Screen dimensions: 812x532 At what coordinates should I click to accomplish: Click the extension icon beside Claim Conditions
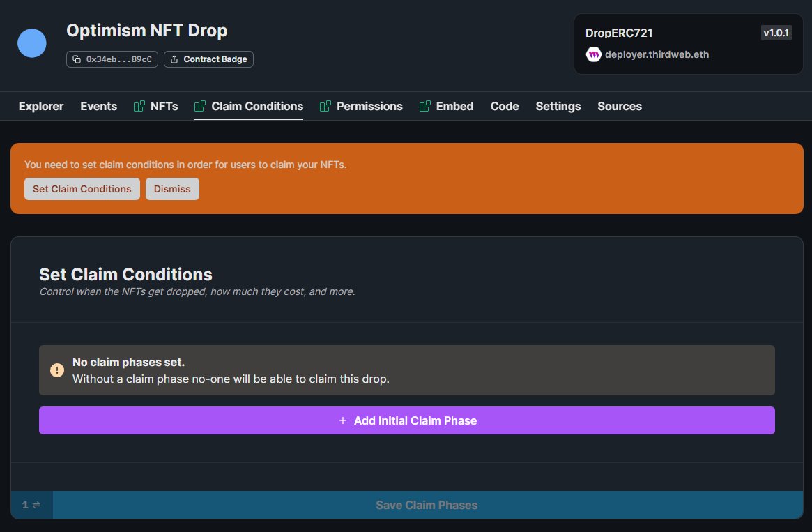pyautogui.click(x=200, y=106)
